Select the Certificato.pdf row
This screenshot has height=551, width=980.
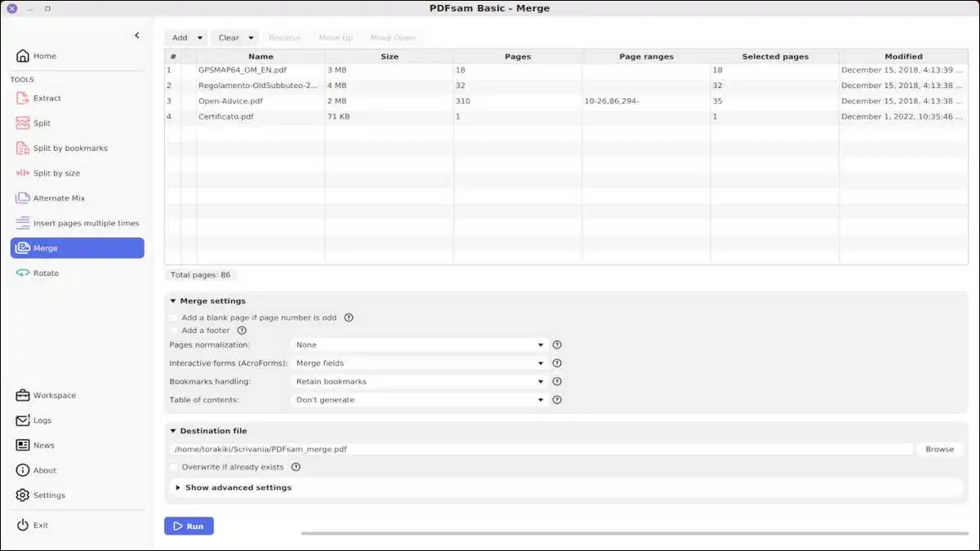(566, 117)
